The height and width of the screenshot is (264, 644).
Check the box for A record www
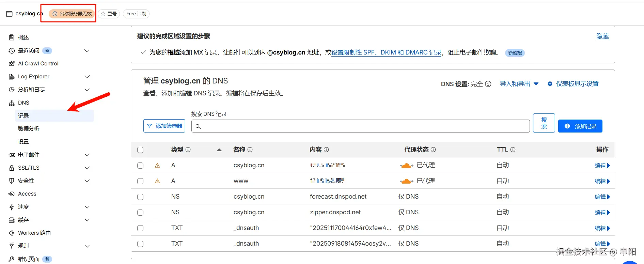[140, 181]
